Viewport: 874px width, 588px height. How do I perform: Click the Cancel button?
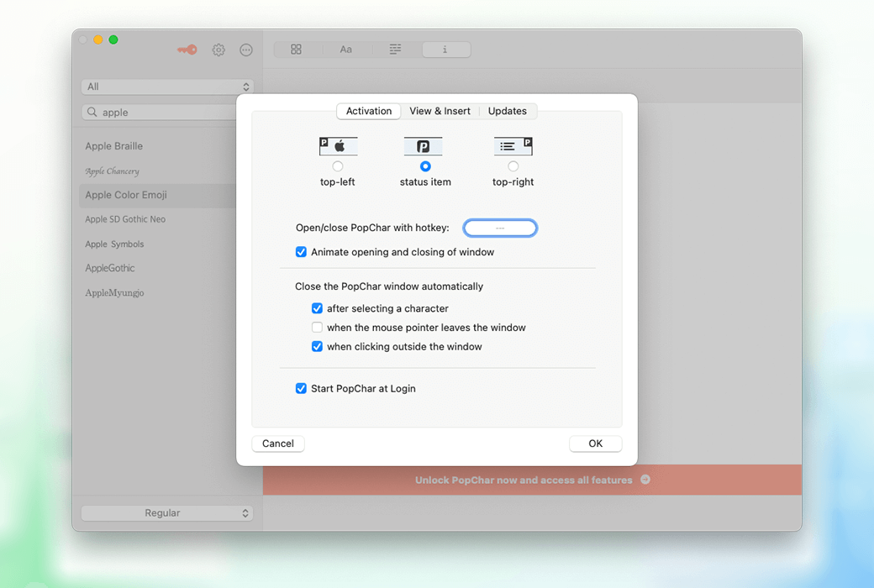pos(278,444)
